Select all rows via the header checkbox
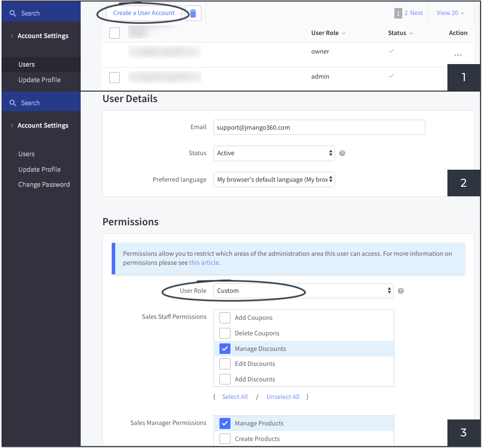482x448 pixels. click(x=114, y=33)
